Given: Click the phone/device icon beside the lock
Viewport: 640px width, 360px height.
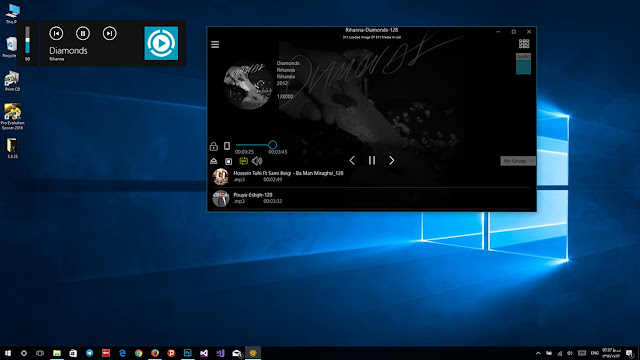Looking at the screenshot, I should point(227,146).
